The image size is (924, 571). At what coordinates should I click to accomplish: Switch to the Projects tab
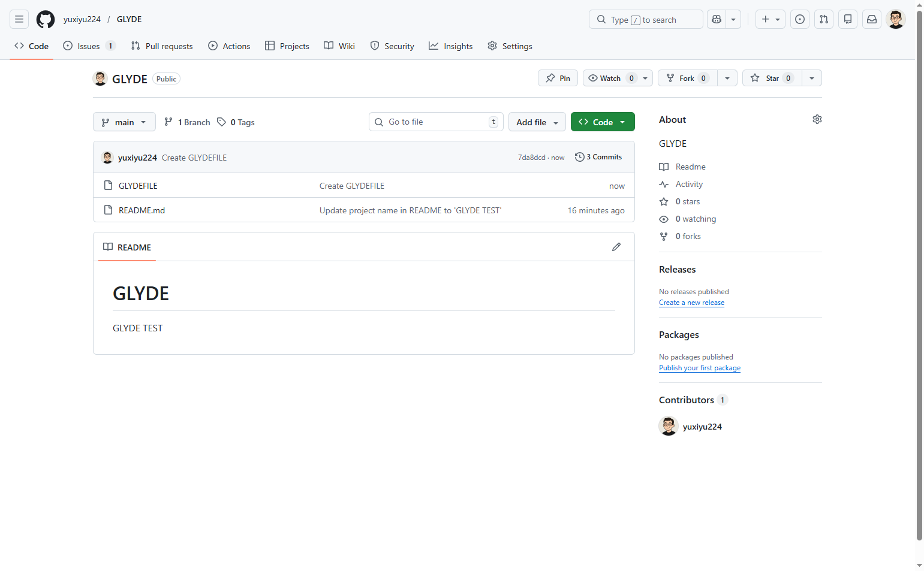pyautogui.click(x=287, y=46)
